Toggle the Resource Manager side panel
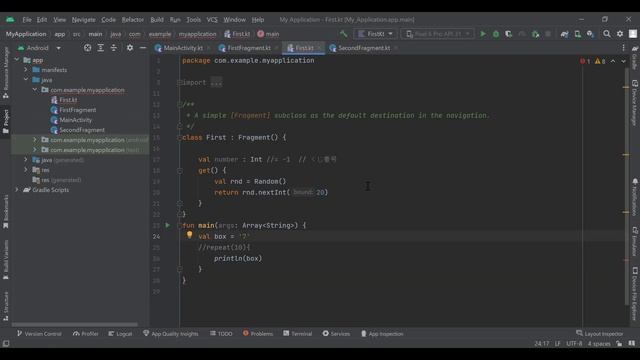The image size is (640, 360). click(6, 72)
